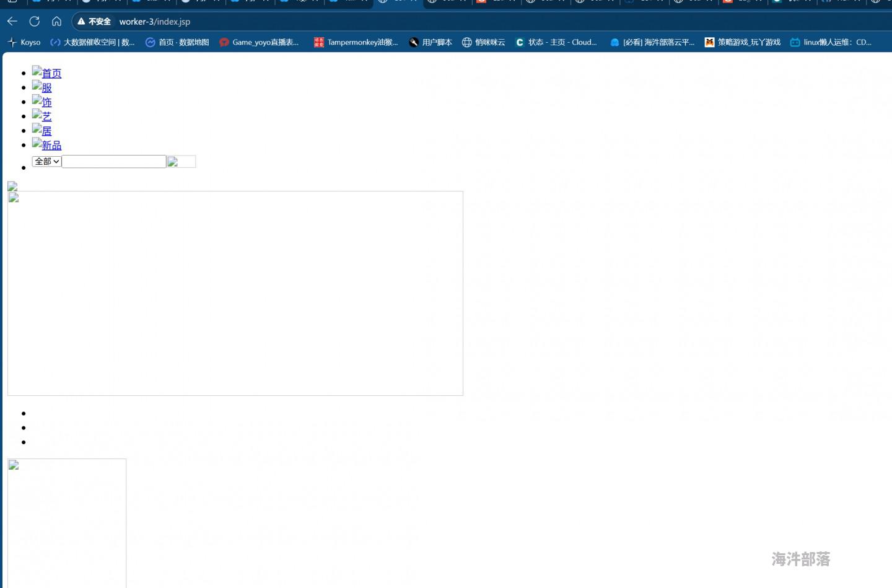Open the 首页·数据地图 bookmark
The image size is (892, 588).
click(x=177, y=42)
